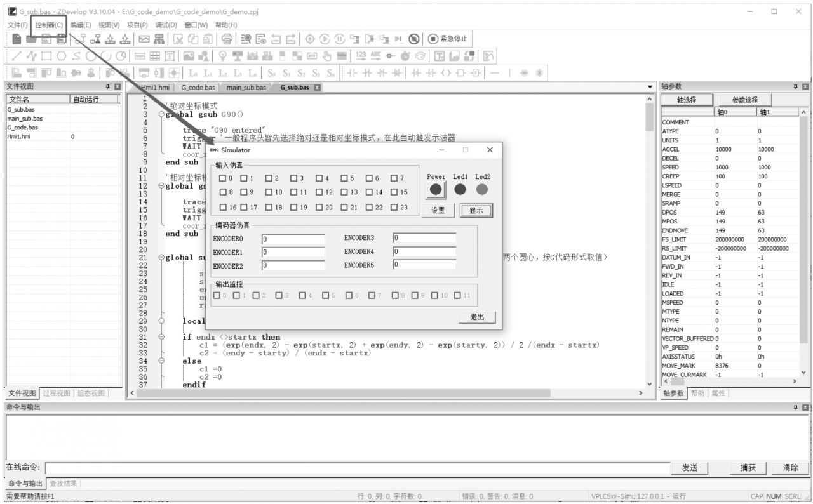Insert an image with picture tool

pos(190,56)
